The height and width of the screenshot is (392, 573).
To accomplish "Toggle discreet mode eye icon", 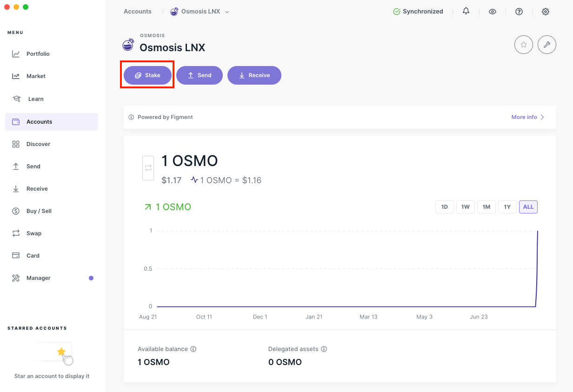I will tap(493, 12).
